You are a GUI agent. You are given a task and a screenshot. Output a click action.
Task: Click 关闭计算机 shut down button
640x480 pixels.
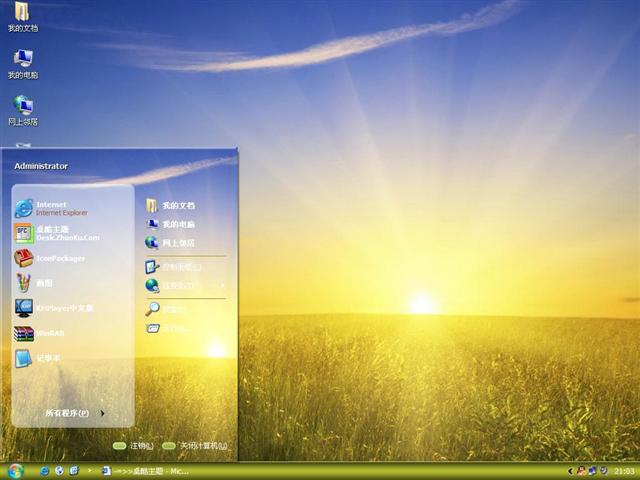point(195,446)
